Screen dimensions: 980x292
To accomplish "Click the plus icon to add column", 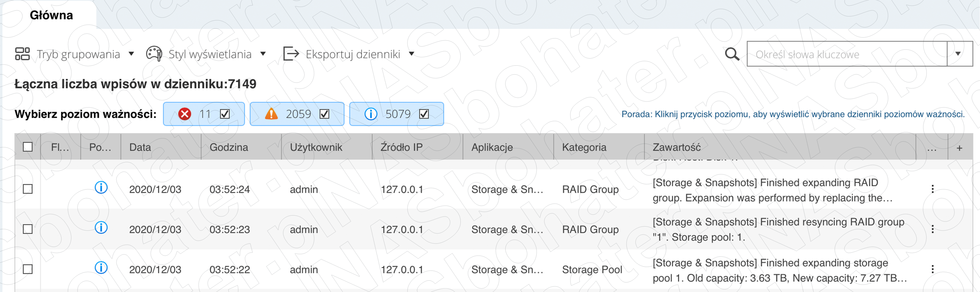I will (959, 148).
